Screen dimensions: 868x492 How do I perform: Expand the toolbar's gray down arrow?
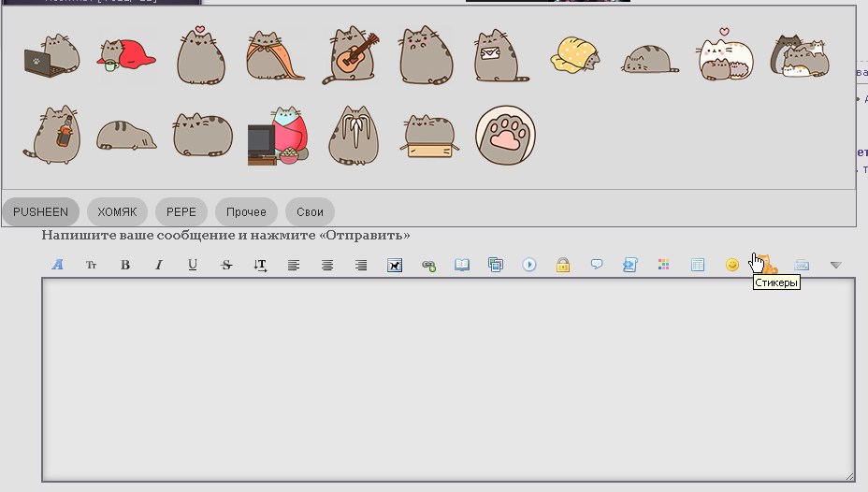[x=836, y=265]
